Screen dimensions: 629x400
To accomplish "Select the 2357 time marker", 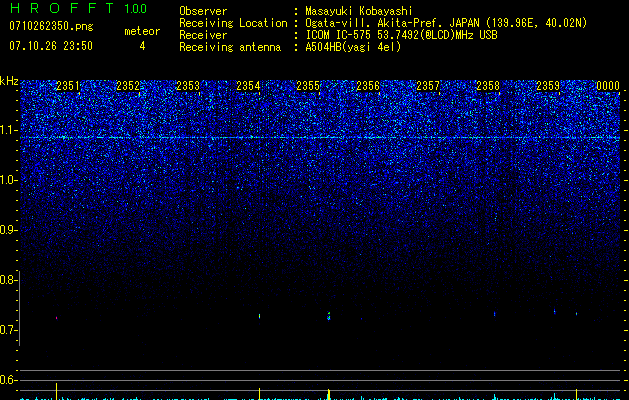I will coord(428,86).
